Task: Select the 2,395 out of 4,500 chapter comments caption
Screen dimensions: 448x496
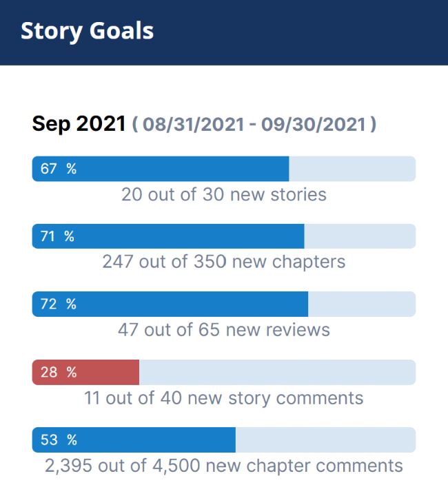Action: (224, 466)
